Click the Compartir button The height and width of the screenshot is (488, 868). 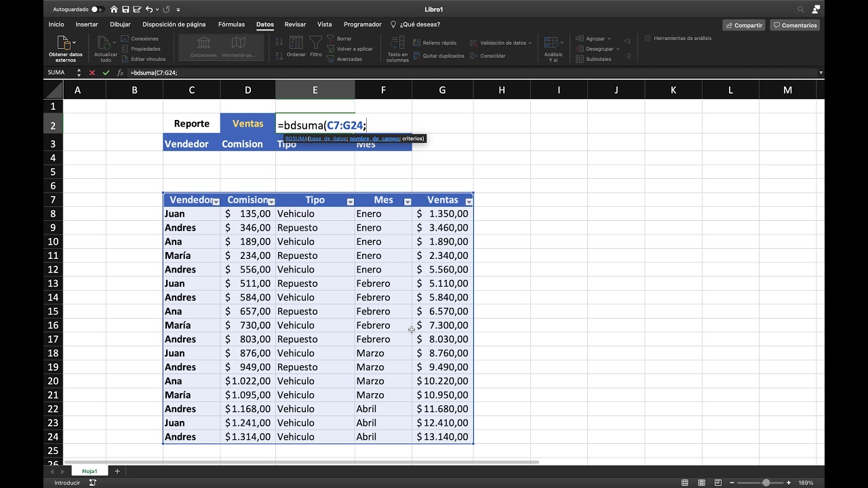click(744, 25)
